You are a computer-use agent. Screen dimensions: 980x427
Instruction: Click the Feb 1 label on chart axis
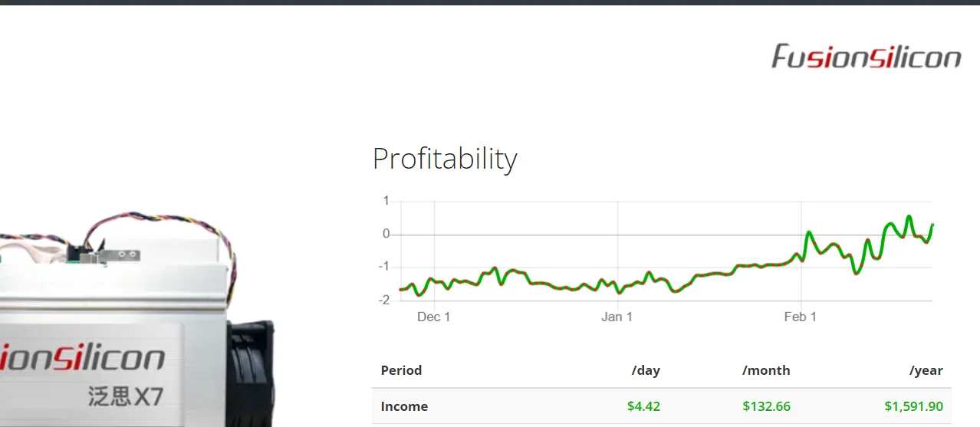point(800,317)
